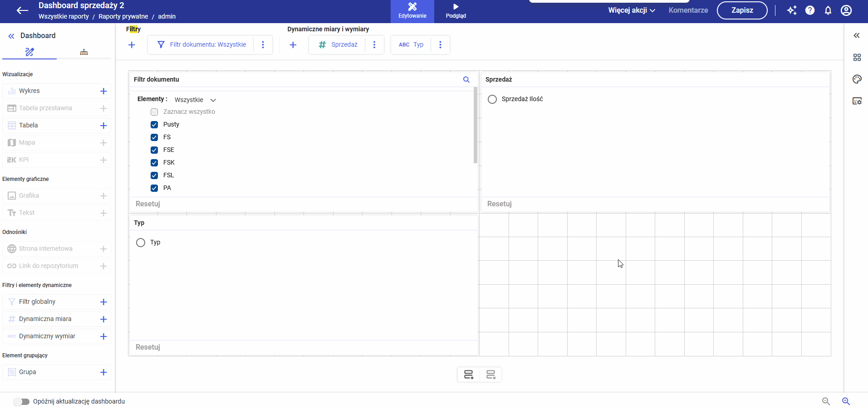Uncheck the Pusty checkbox

point(154,125)
